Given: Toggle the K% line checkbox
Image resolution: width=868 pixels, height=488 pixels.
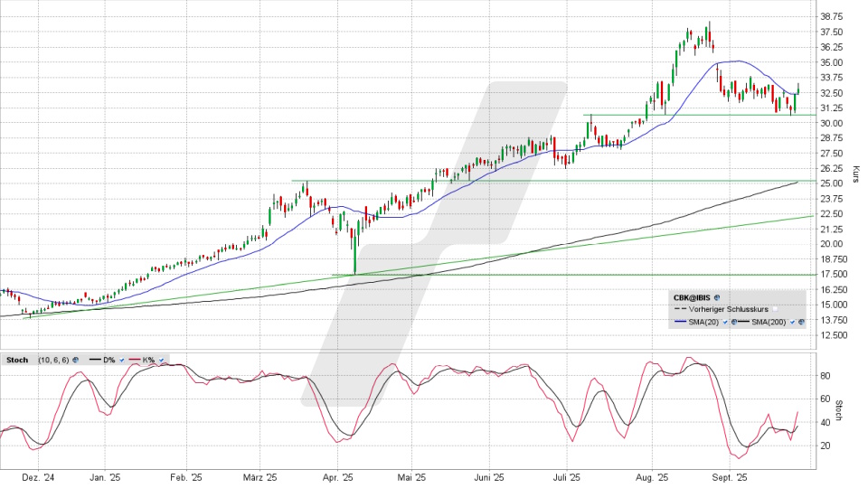Looking at the screenshot, I should tap(161, 360).
